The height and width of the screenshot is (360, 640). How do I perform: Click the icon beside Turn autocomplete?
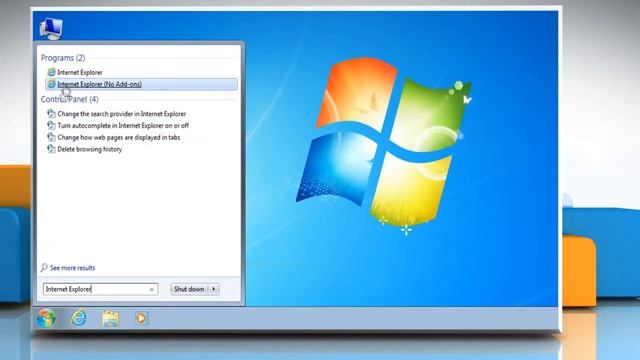tap(51, 125)
